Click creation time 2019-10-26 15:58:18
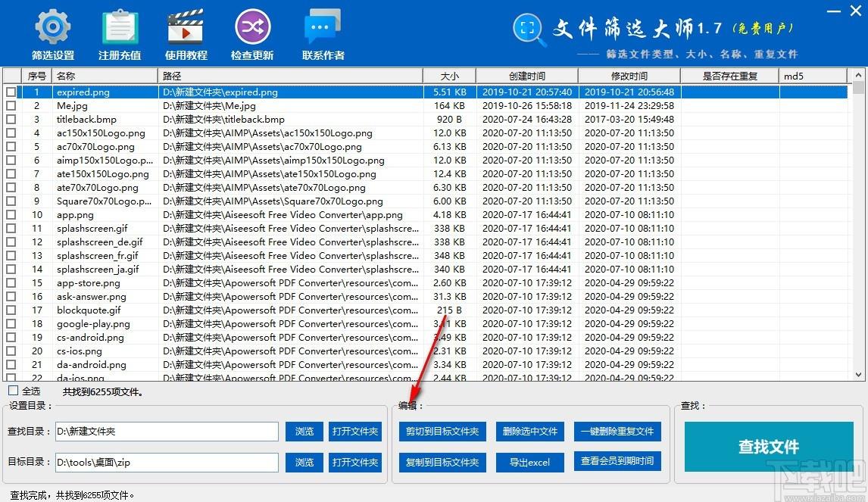The image size is (868, 502). click(x=527, y=106)
